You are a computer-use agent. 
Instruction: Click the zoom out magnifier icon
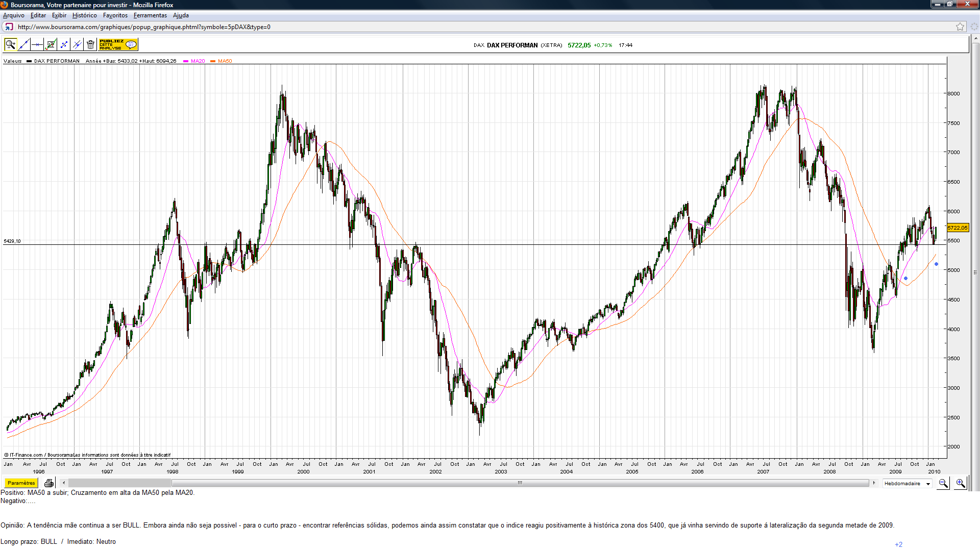pos(943,483)
